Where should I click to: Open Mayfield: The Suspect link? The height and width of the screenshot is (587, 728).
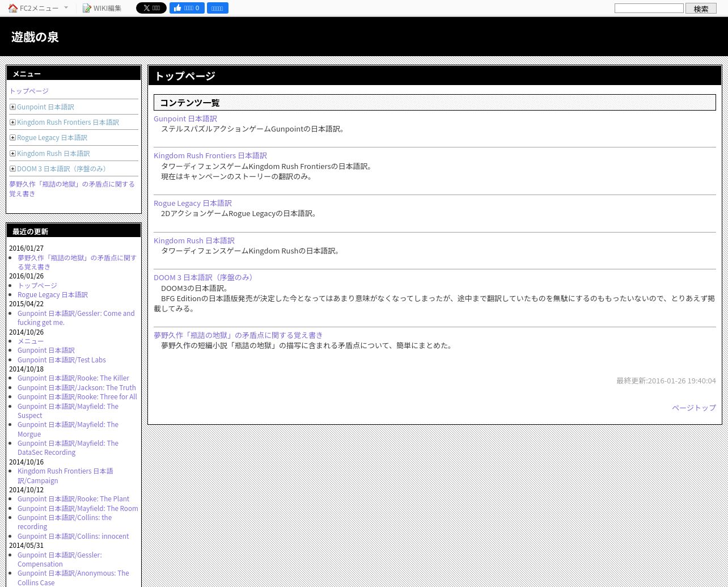pos(68,411)
